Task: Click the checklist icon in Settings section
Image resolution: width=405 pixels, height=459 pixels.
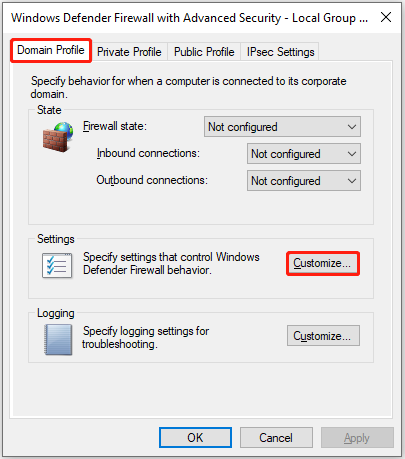Action: click(x=57, y=265)
